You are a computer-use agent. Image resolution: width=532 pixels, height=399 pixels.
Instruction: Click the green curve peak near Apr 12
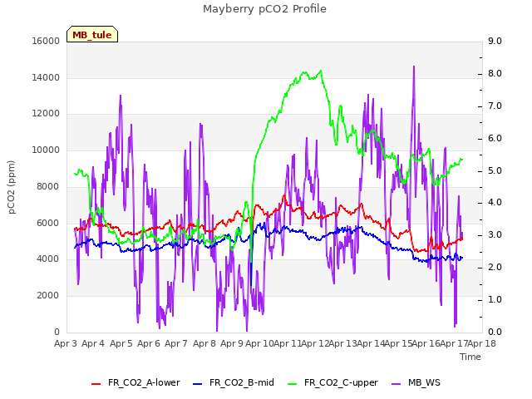(x=321, y=71)
